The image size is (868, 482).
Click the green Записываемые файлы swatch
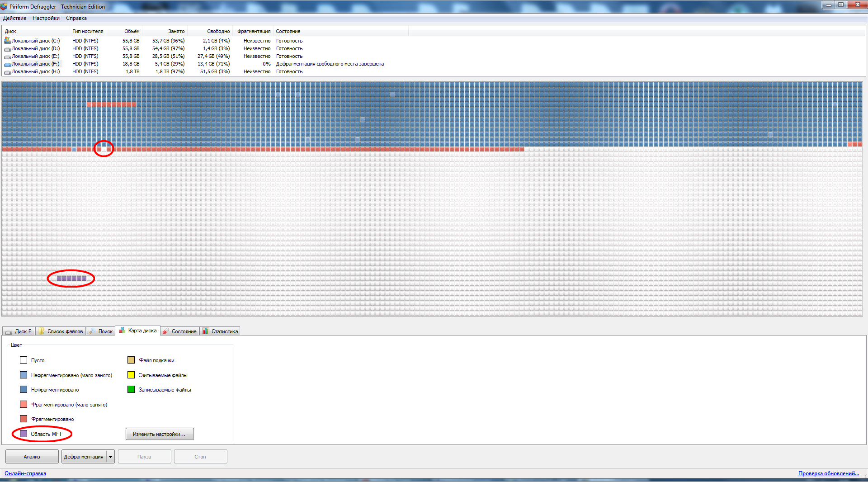(x=131, y=389)
